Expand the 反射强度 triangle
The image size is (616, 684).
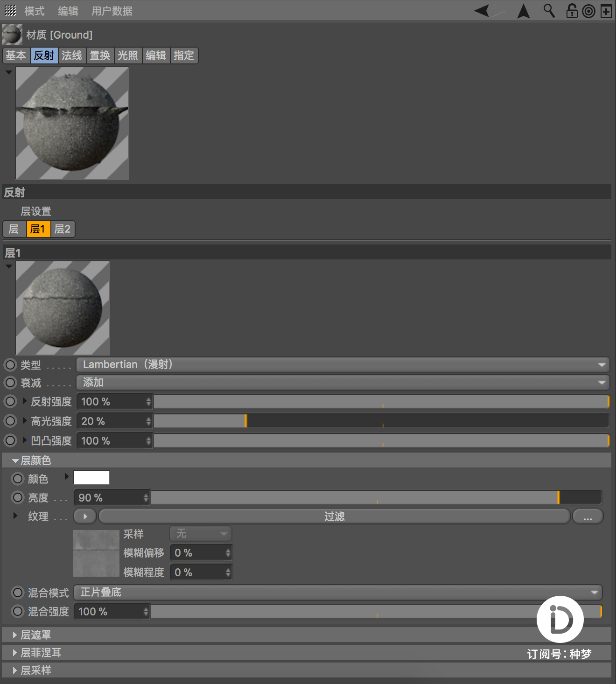(25, 401)
